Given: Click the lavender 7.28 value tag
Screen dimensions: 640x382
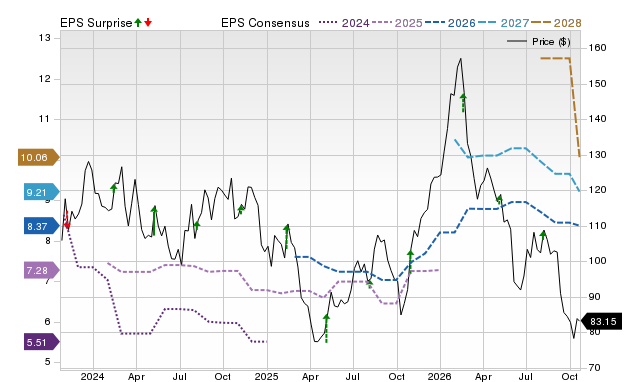Looking at the screenshot, I should pyautogui.click(x=41, y=270).
